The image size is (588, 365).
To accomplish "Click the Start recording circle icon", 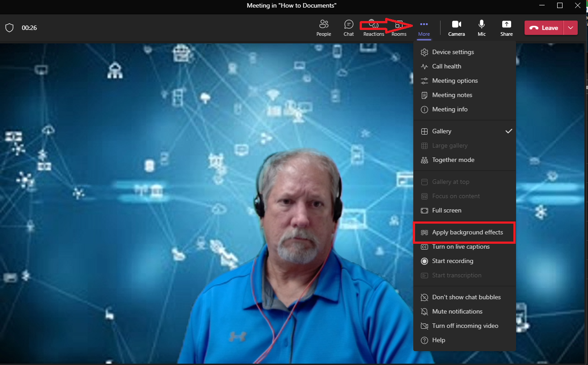I will [424, 261].
